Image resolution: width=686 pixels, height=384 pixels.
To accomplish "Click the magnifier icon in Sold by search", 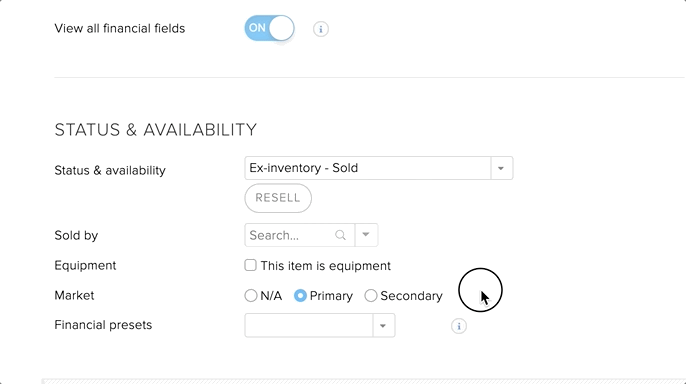I will pyautogui.click(x=340, y=235).
